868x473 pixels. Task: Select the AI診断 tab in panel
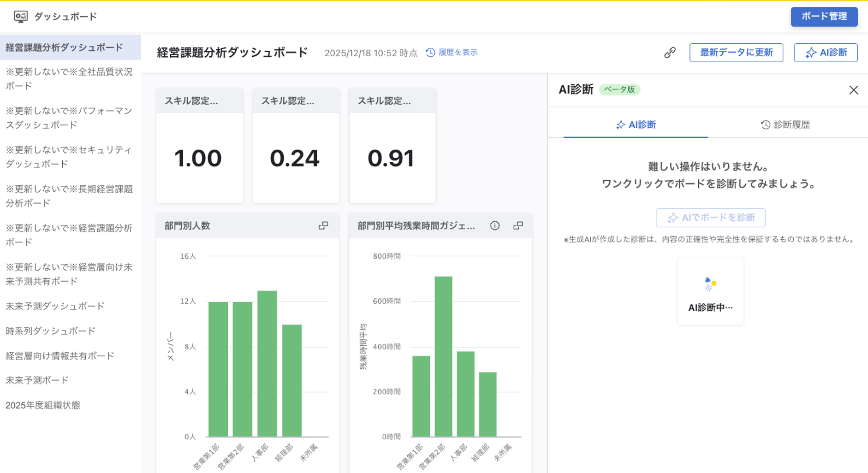coord(636,124)
